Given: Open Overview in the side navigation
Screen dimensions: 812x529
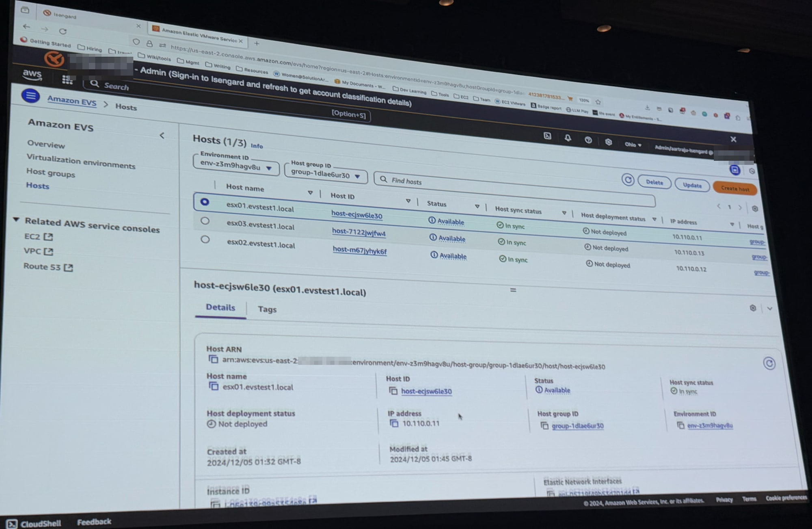Looking at the screenshot, I should coord(46,145).
